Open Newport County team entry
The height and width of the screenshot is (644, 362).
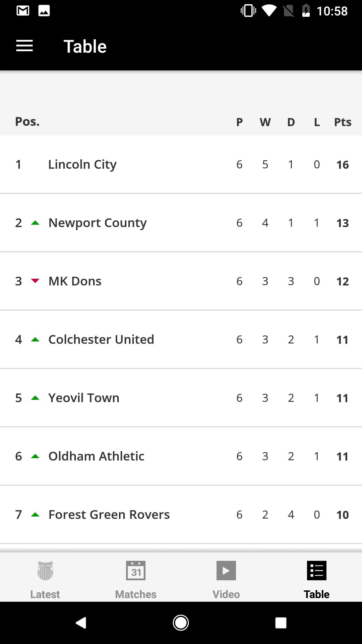(x=98, y=223)
